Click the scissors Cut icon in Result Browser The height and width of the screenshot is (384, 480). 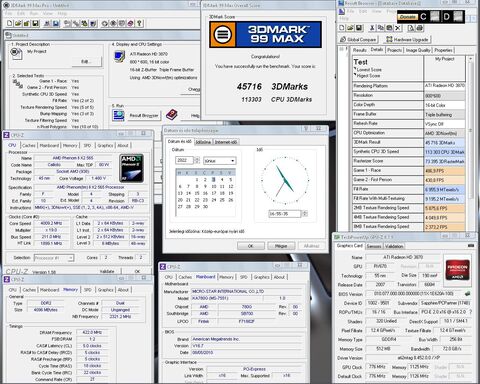tap(372, 28)
